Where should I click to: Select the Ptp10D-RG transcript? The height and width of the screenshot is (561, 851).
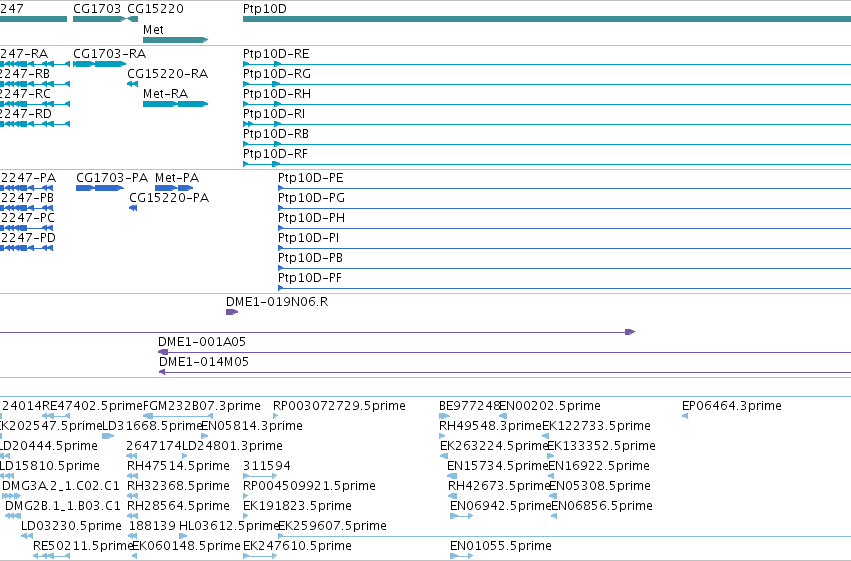[547, 84]
